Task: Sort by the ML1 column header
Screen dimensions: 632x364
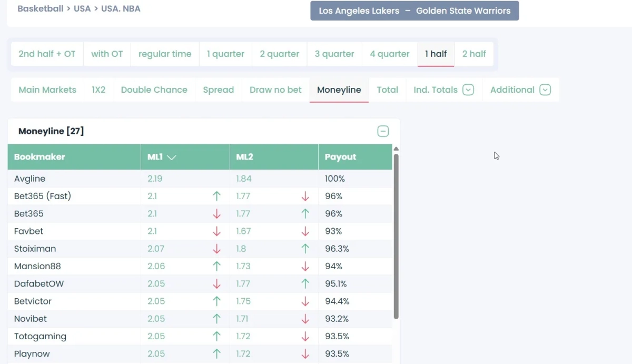Action: 162,157
